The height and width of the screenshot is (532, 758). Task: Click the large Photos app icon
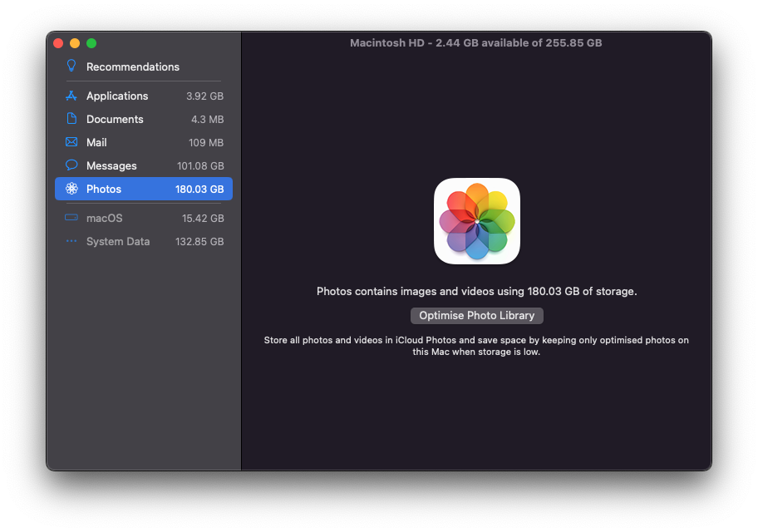tap(476, 221)
